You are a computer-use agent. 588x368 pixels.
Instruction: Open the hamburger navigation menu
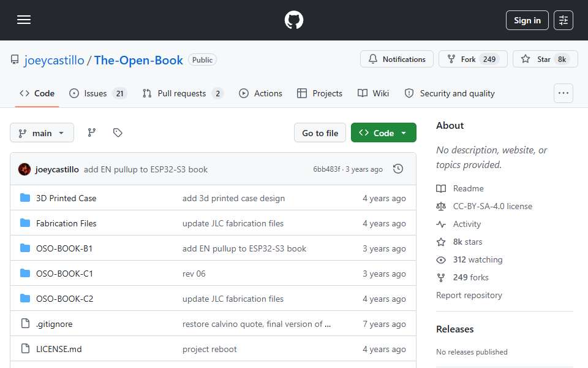(24, 20)
